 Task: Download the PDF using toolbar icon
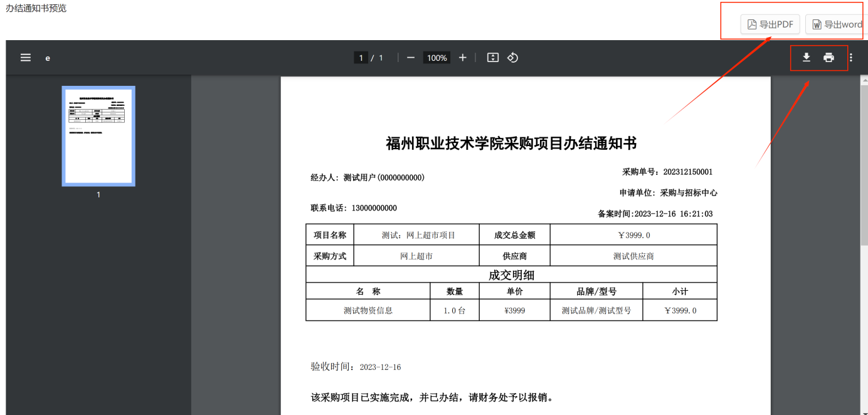pos(807,58)
